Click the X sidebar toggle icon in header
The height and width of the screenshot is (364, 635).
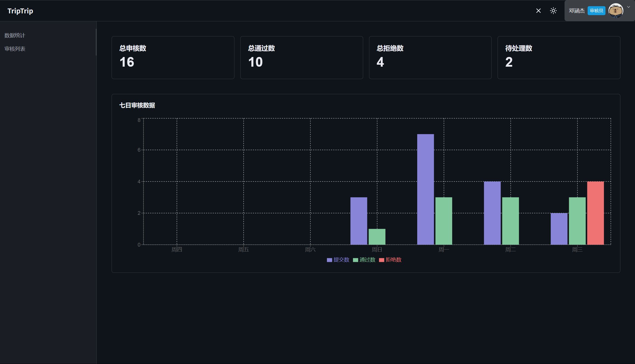click(538, 11)
